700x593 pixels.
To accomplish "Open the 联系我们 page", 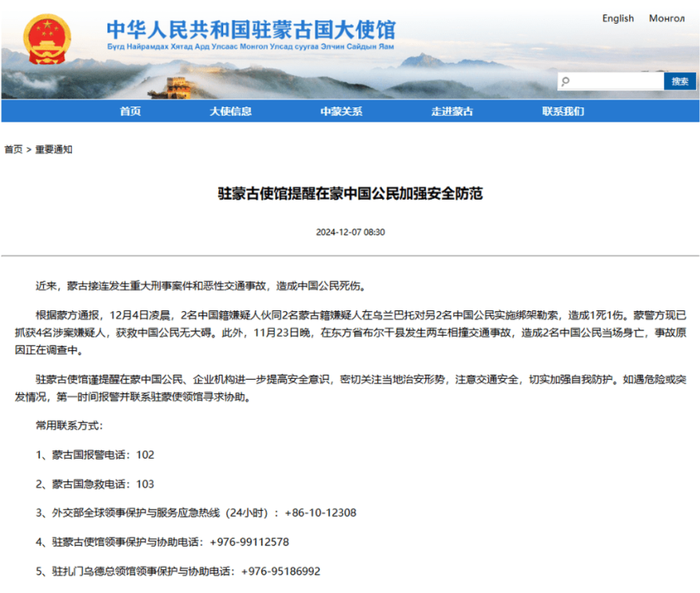I will click(x=563, y=111).
